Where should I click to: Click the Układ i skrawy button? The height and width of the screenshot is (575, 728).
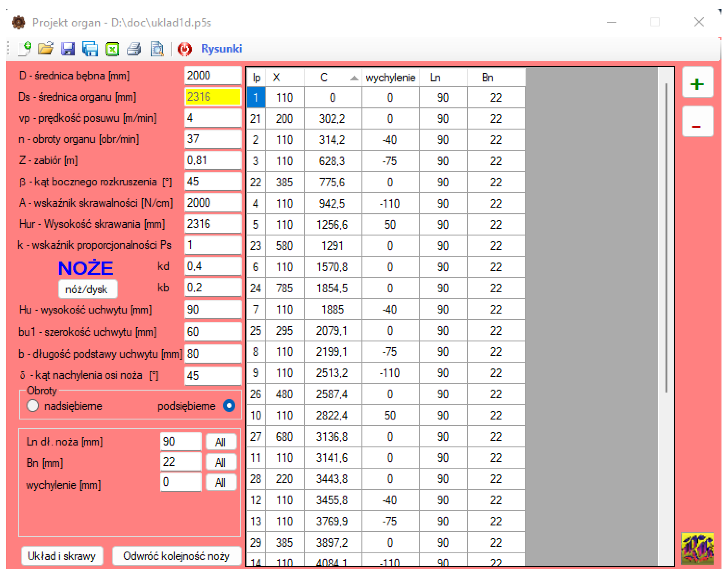click(62, 556)
